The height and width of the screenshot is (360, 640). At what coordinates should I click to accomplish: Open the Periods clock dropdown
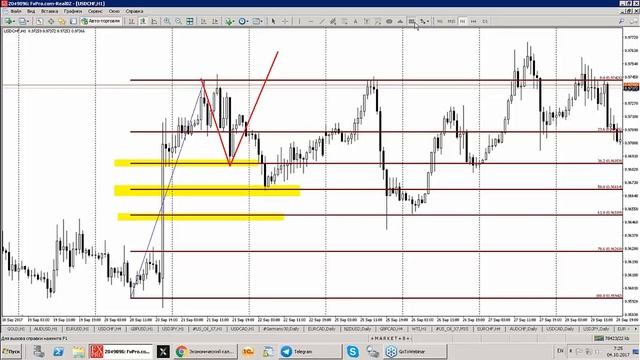(x=244, y=21)
